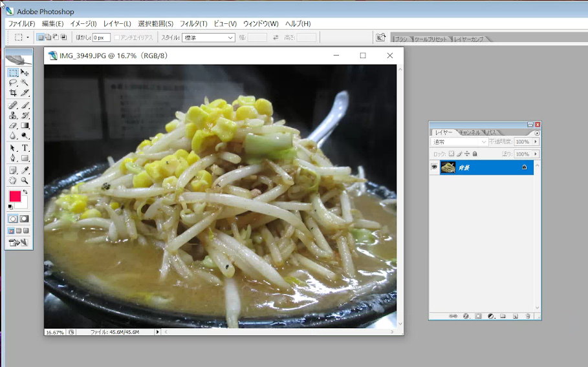Click the trash icon in Layers panel
This screenshot has width=588, height=367.
[528, 316]
